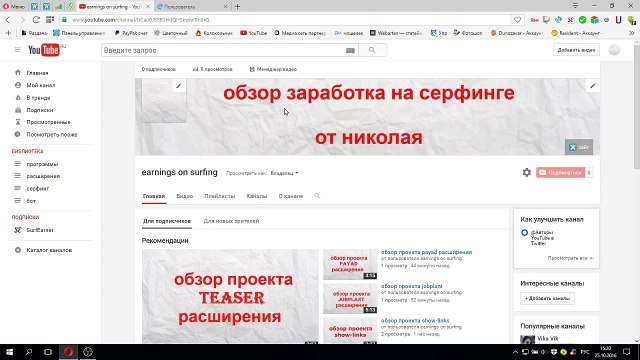Select Для новых зрителей tab
Viewport: 640px width, 360px height.
tap(231, 221)
